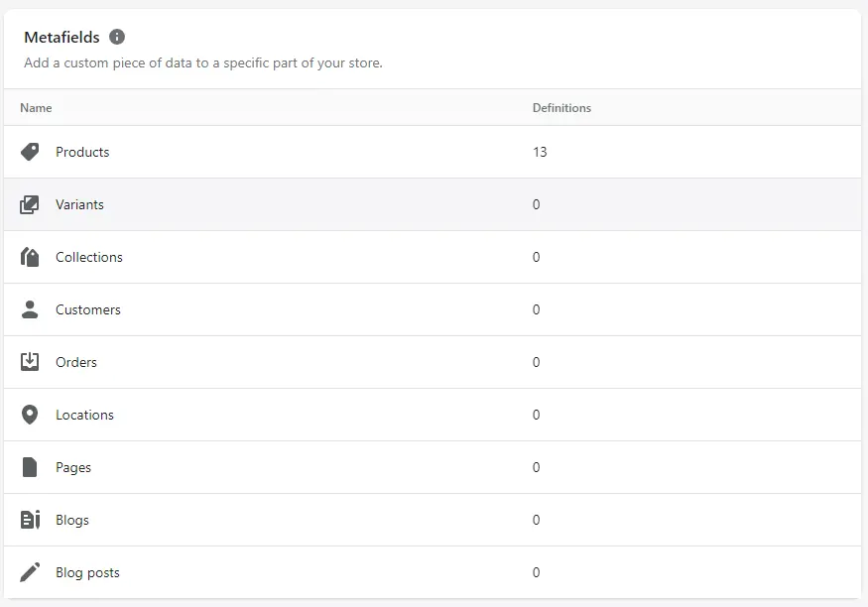Click the Name column header
The image size is (868, 607).
click(x=36, y=107)
